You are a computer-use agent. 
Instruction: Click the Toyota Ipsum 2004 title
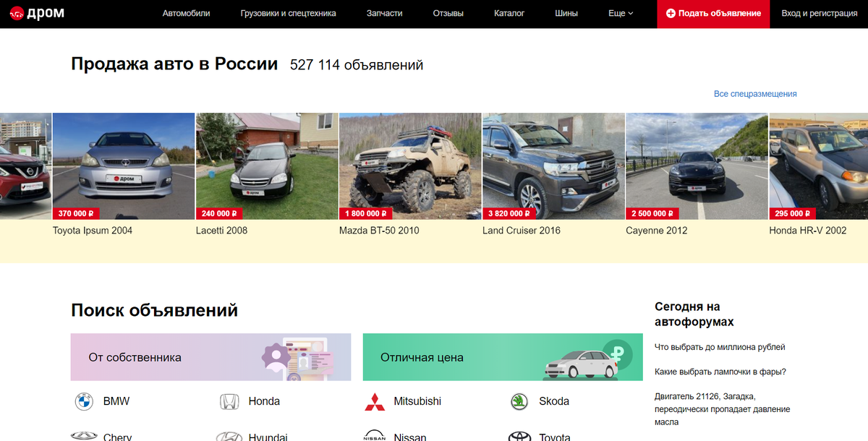click(x=93, y=231)
